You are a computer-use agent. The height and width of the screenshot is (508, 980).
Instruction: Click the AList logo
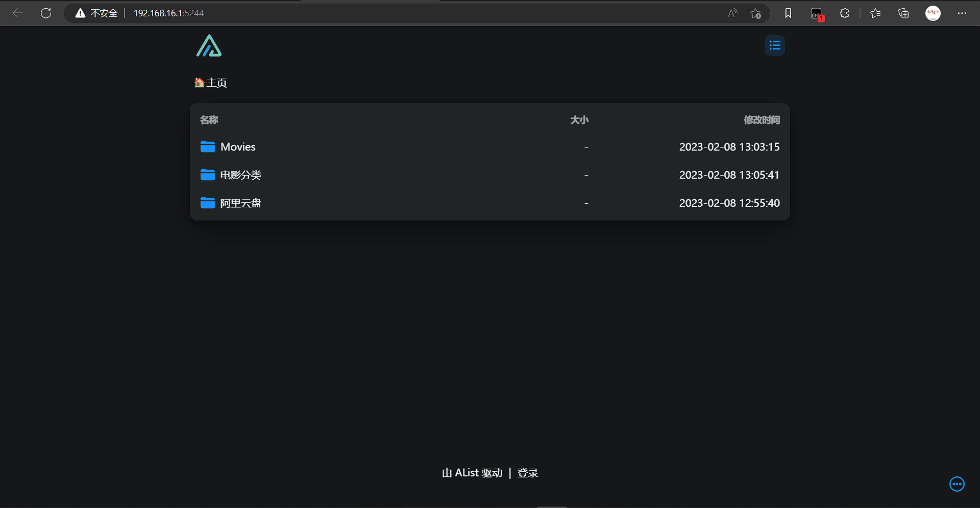click(x=209, y=46)
